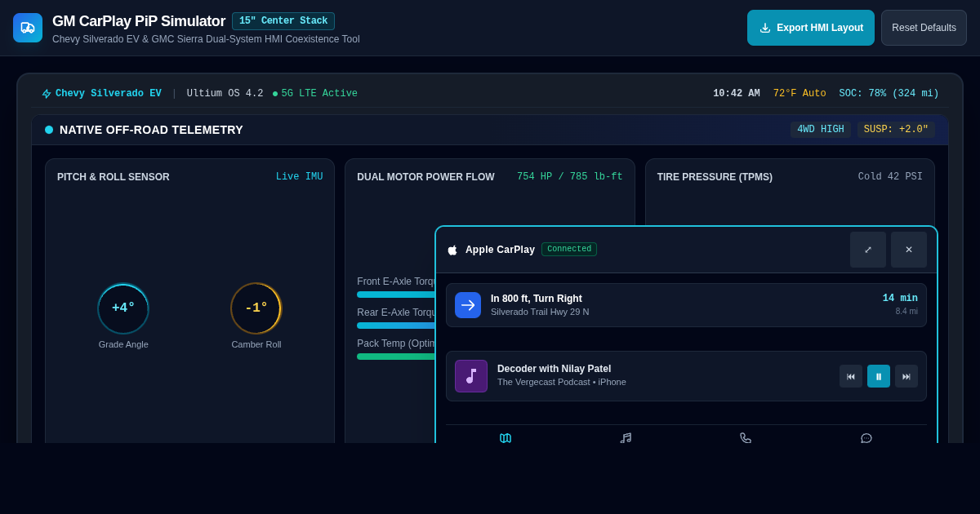Viewport: 980px width, 514px height.
Task: Click the Live IMU label
Action: (299, 177)
